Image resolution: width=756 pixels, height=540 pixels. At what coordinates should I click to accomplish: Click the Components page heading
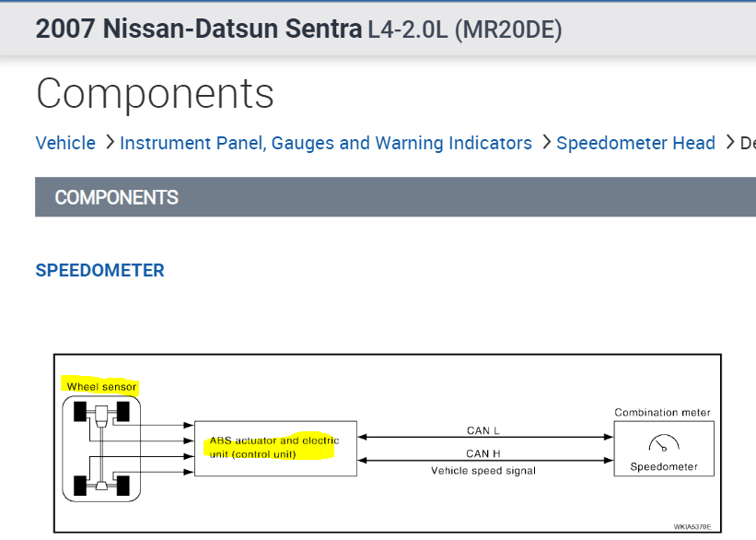pos(155,93)
